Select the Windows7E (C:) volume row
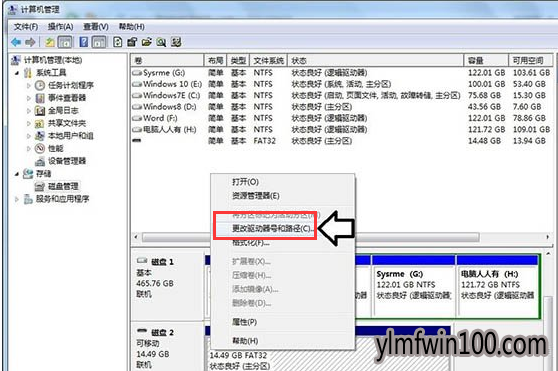This screenshot has height=371, width=558. pos(342,96)
